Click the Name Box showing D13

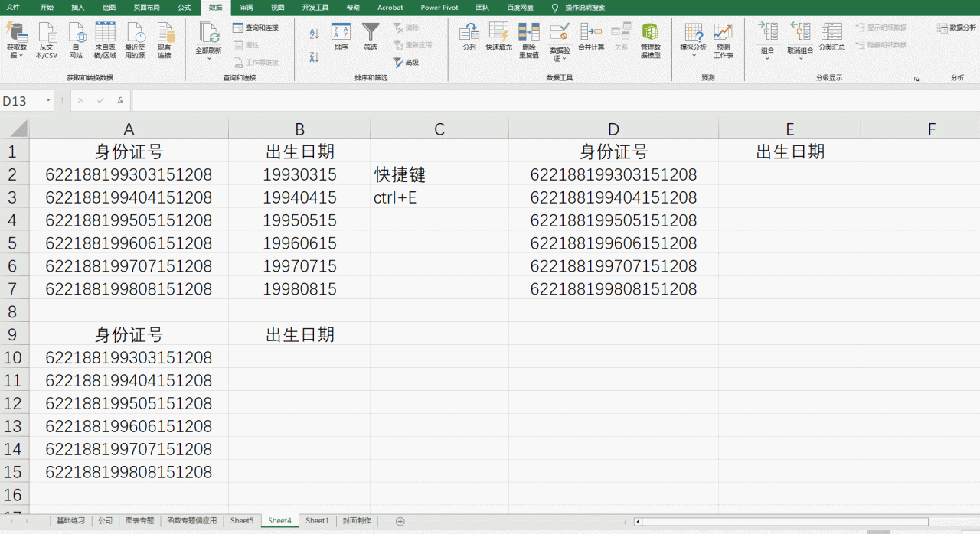[22, 101]
